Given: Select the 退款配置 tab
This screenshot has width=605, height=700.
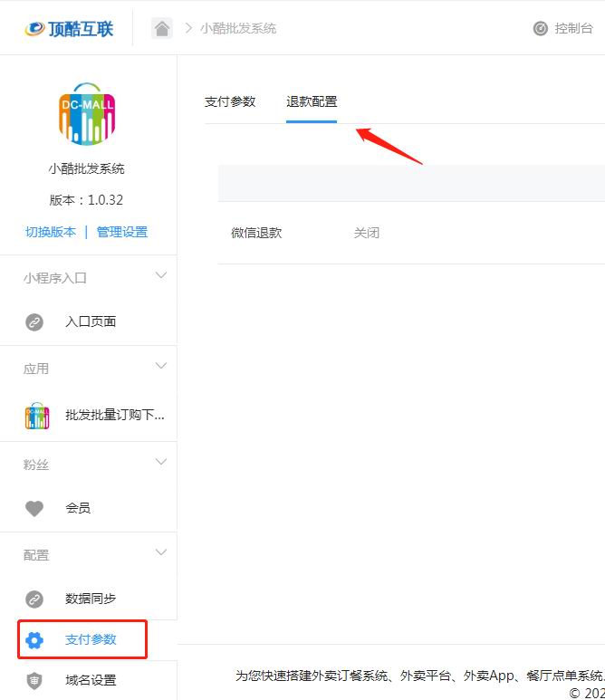Looking at the screenshot, I should click(312, 101).
